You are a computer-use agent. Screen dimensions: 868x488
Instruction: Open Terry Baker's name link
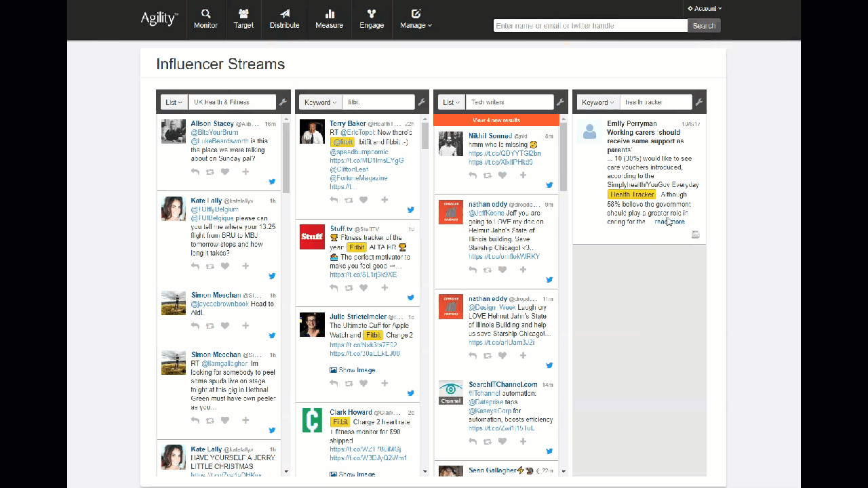348,124
